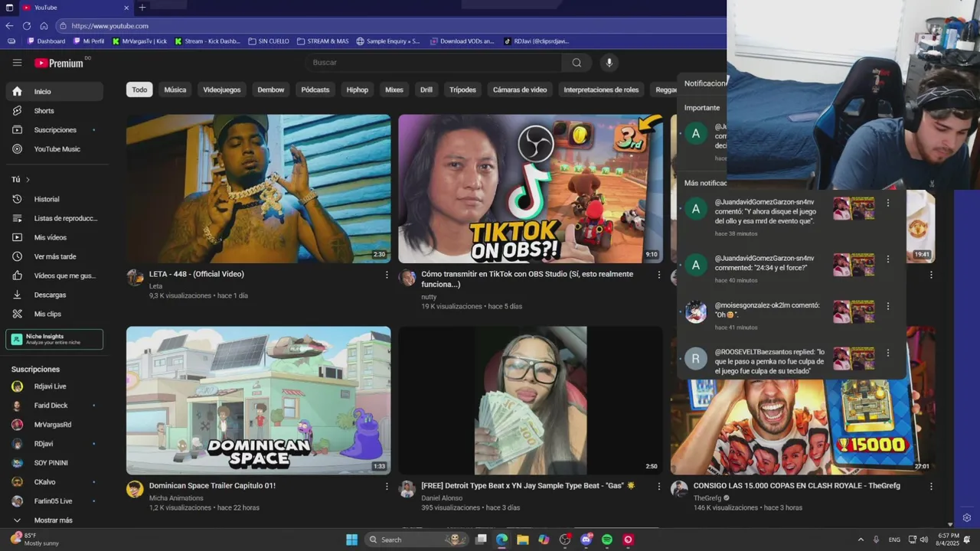
Task: Go to Inicio in the sidebar
Action: click(54, 92)
